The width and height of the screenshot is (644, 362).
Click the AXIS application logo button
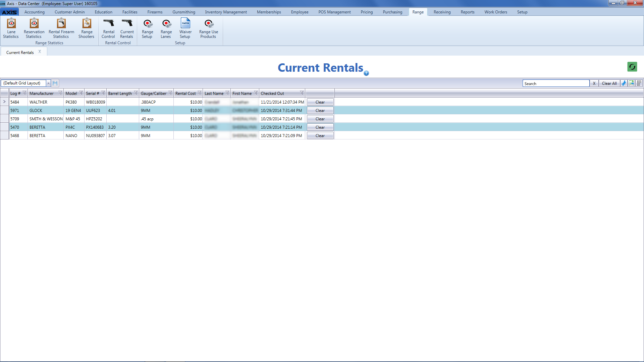tap(9, 12)
